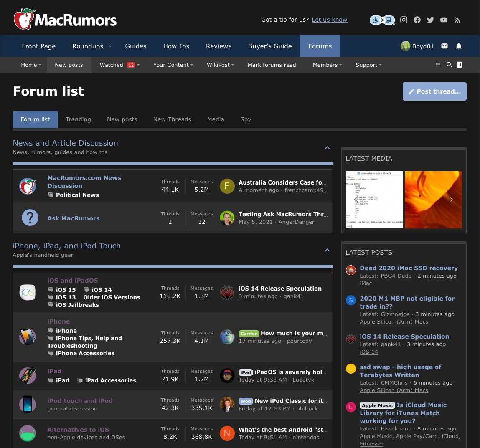Open the Watched dropdown arrow
480x448 pixels.
coord(138,65)
